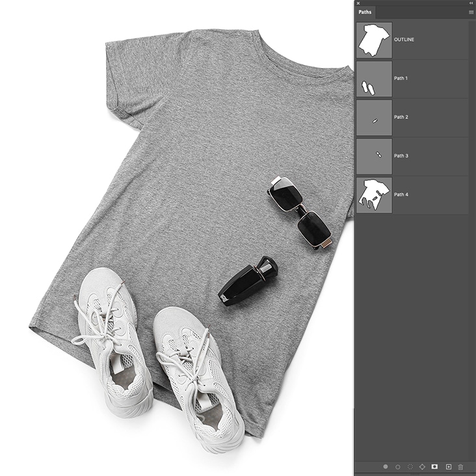The image size is (476, 476).
Task: Load path as a selection
Action: point(410,467)
